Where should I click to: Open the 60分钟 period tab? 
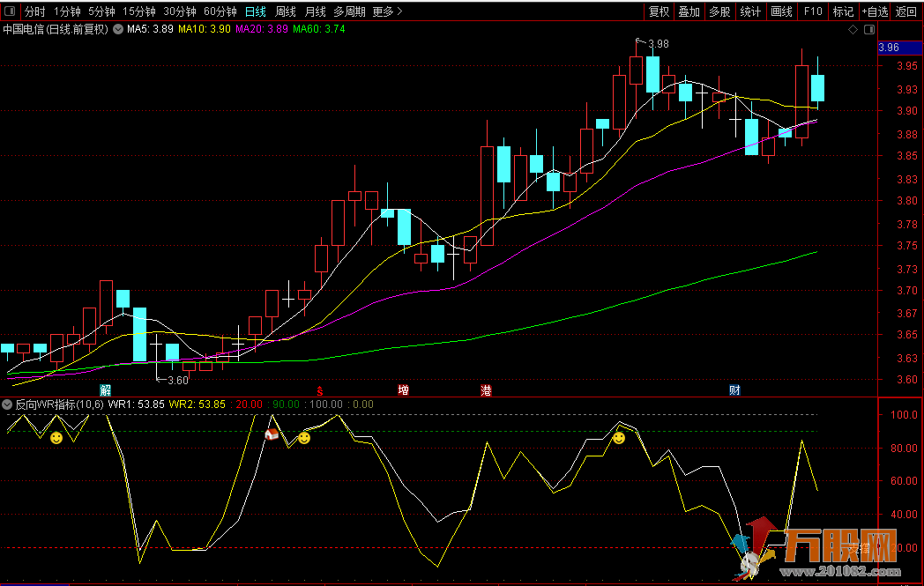point(220,11)
